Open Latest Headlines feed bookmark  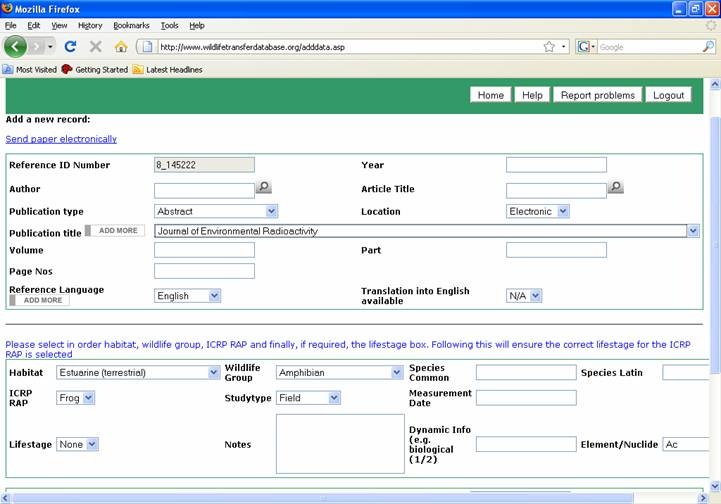point(168,69)
